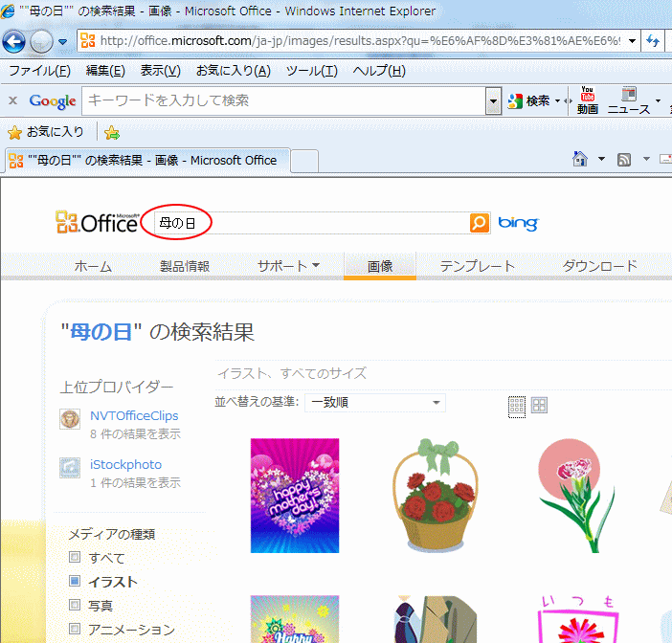Image resolution: width=672 pixels, height=643 pixels.
Task: Click the NVTOfficeClips provider link
Action: click(x=134, y=415)
